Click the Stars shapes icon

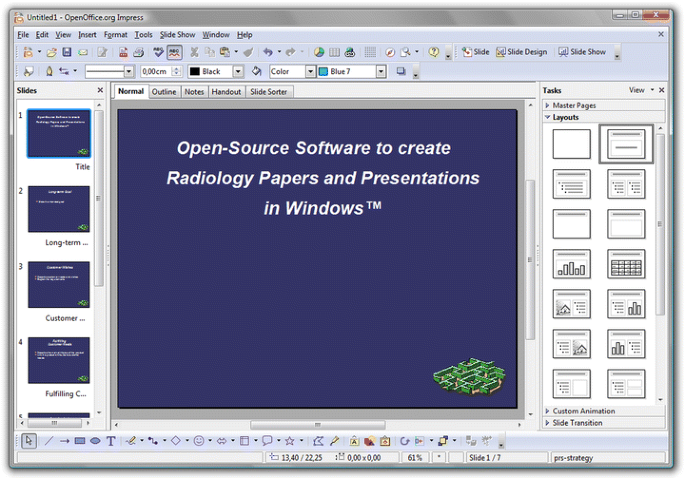coord(289,441)
